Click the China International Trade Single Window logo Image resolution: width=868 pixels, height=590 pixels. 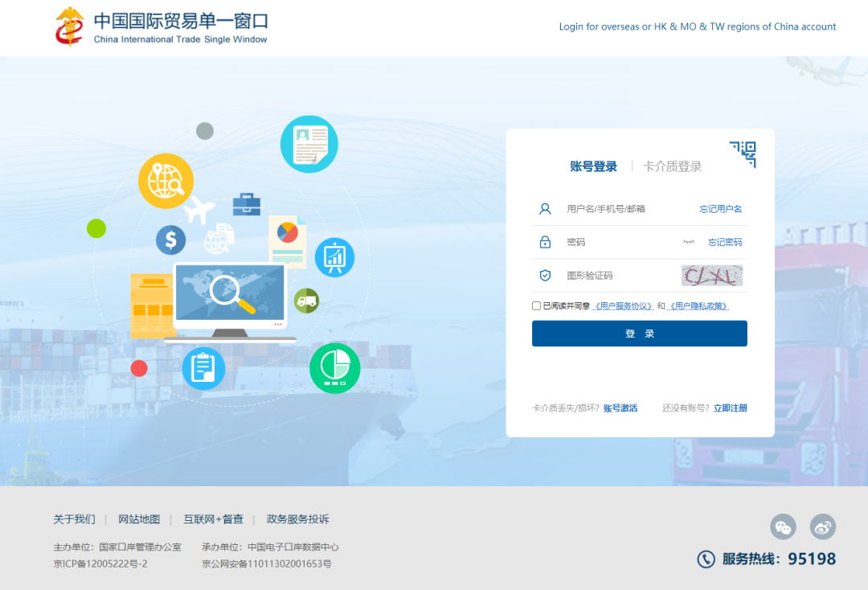[162, 27]
